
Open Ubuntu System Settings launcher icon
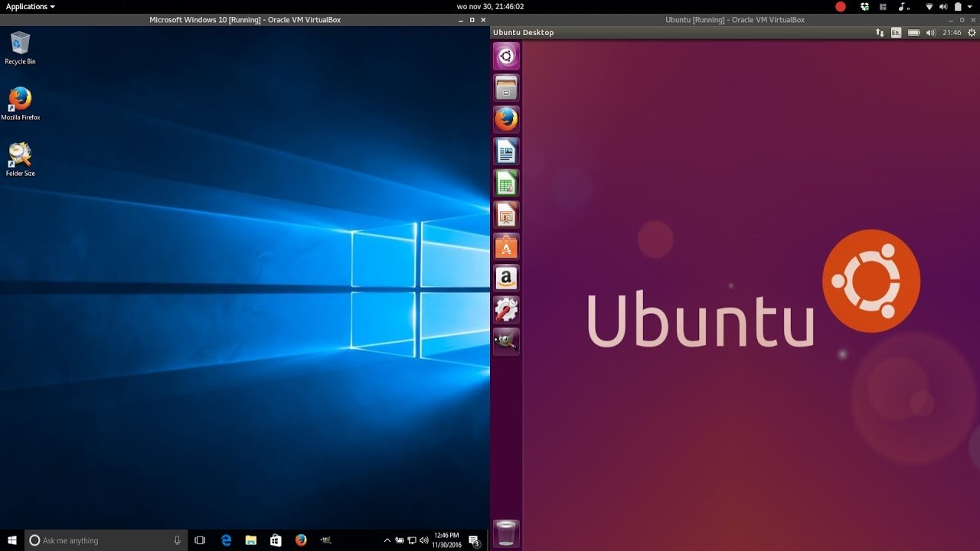(506, 310)
